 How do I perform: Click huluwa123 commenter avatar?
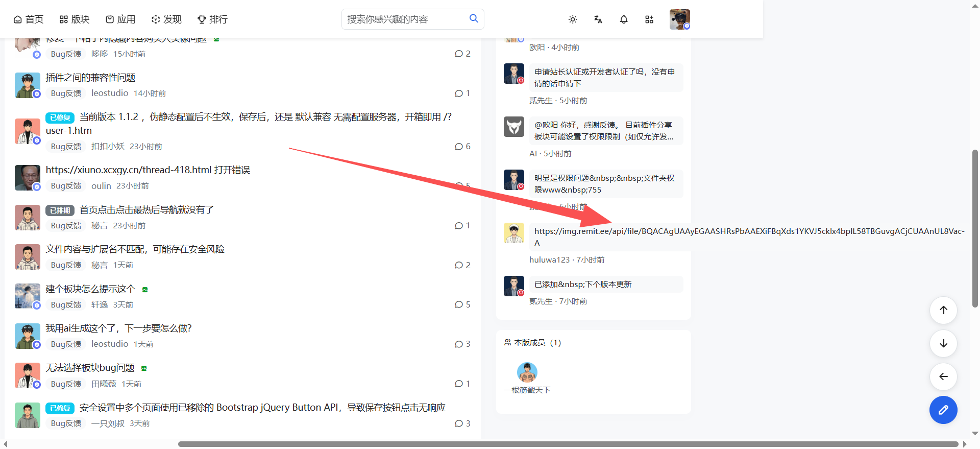click(514, 233)
